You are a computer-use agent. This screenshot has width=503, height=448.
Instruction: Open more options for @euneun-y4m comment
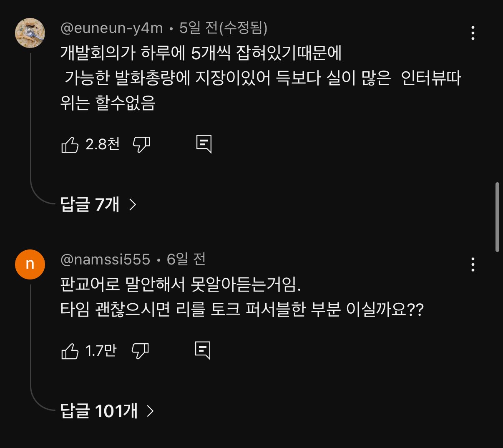click(473, 33)
